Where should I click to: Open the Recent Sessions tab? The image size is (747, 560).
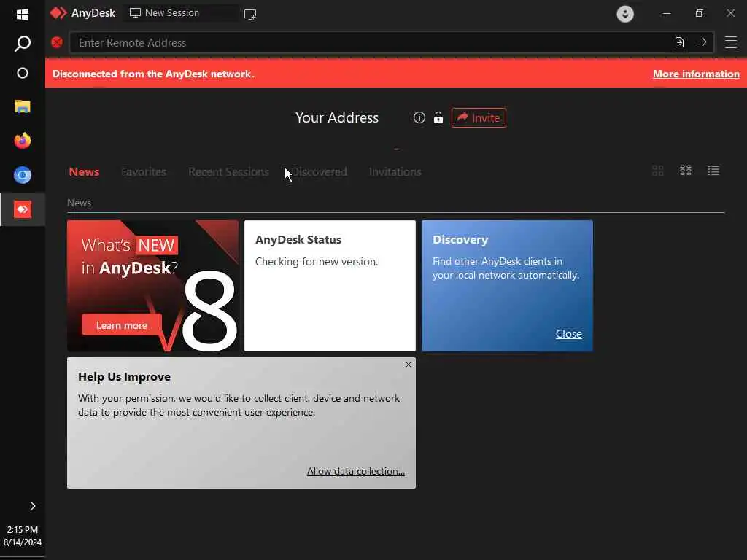(228, 172)
